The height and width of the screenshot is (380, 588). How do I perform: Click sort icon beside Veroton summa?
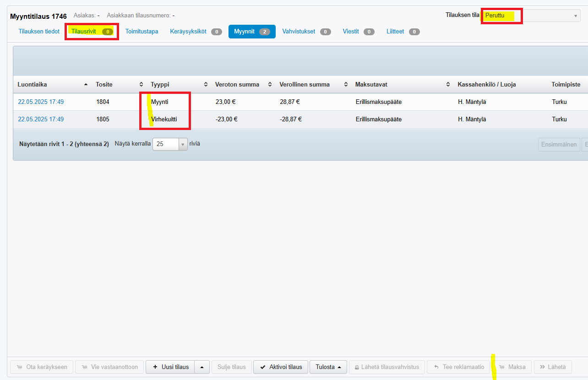pos(270,85)
